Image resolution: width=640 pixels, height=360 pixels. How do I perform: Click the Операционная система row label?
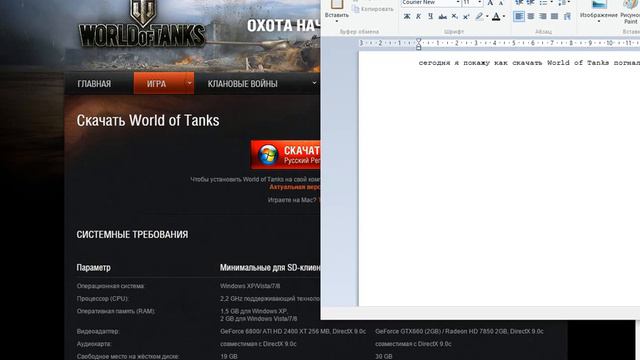pos(110,286)
